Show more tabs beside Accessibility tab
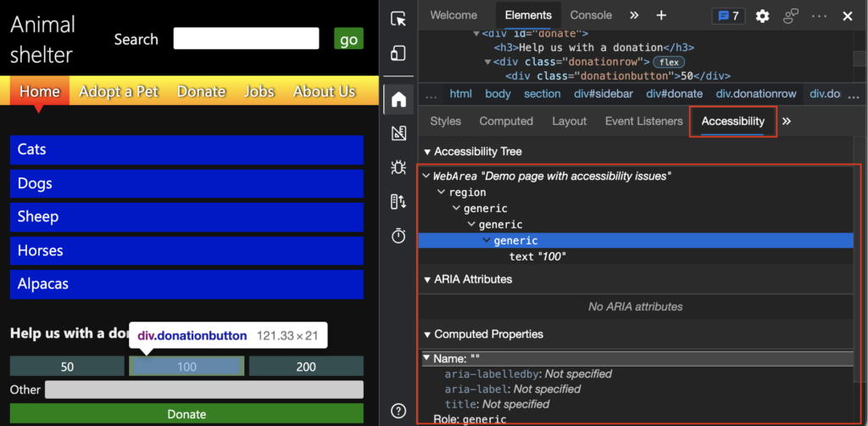868x426 pixels. [x=787, y=121]
